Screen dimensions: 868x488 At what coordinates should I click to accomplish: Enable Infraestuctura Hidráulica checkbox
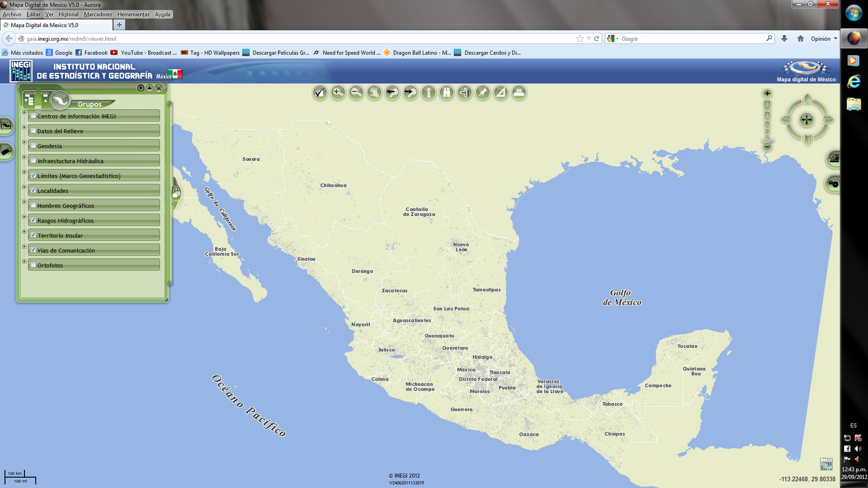click(34, 160)
